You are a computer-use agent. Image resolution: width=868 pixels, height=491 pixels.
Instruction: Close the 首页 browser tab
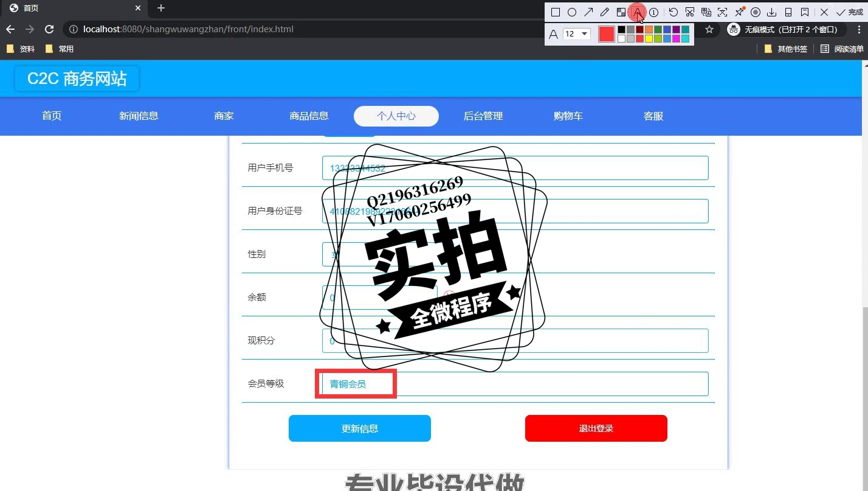click(138, 8)
